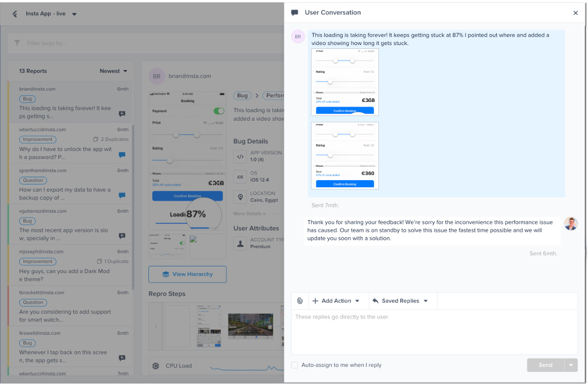Click the Location pin icon

(240, 197)
